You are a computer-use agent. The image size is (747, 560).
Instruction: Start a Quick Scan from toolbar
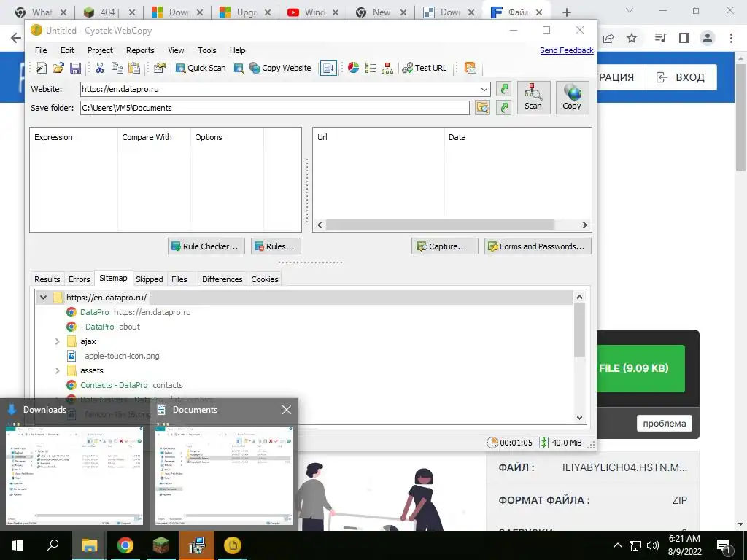(x=201, y=68)
